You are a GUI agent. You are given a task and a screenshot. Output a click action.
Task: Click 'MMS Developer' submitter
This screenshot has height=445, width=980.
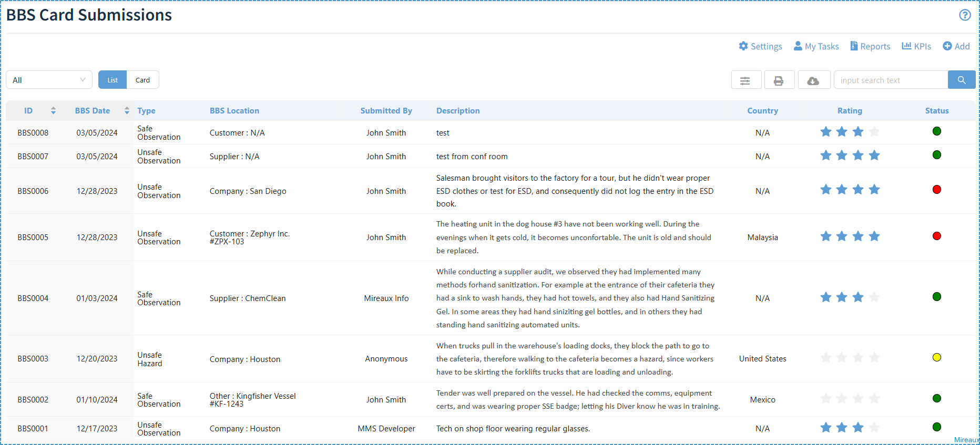386,429
